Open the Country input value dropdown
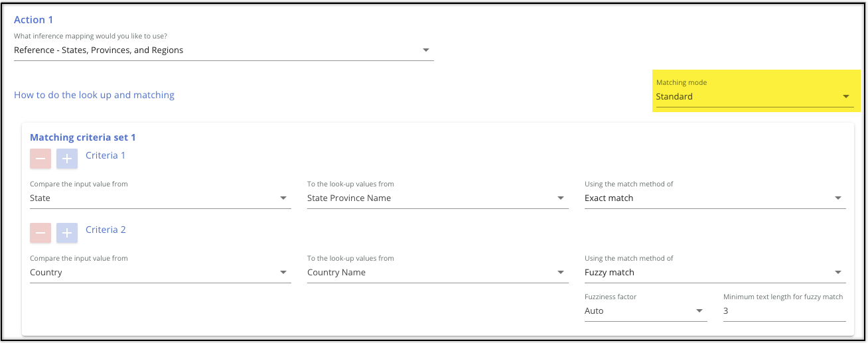This screenshot has height=343, width=868. (161, 273)
